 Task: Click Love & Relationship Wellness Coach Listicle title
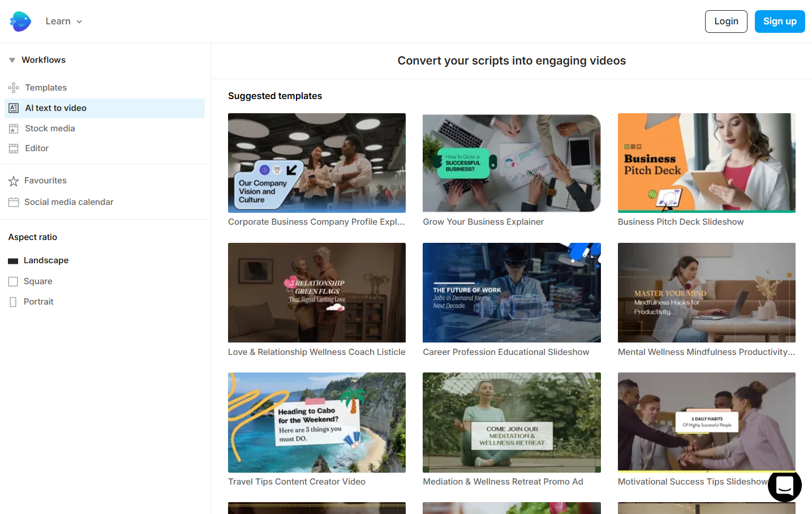(x=317, y=352)
